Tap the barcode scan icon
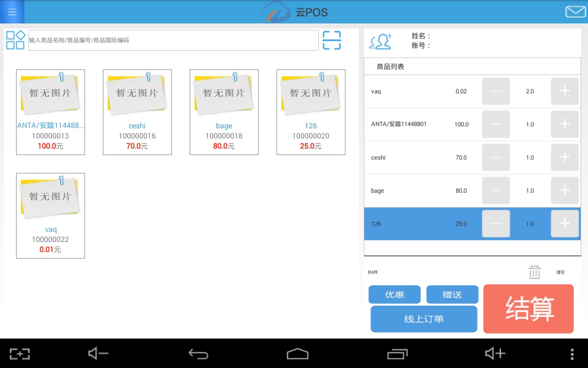This screenshot has height=368, width=588. (x=332, y=40)
